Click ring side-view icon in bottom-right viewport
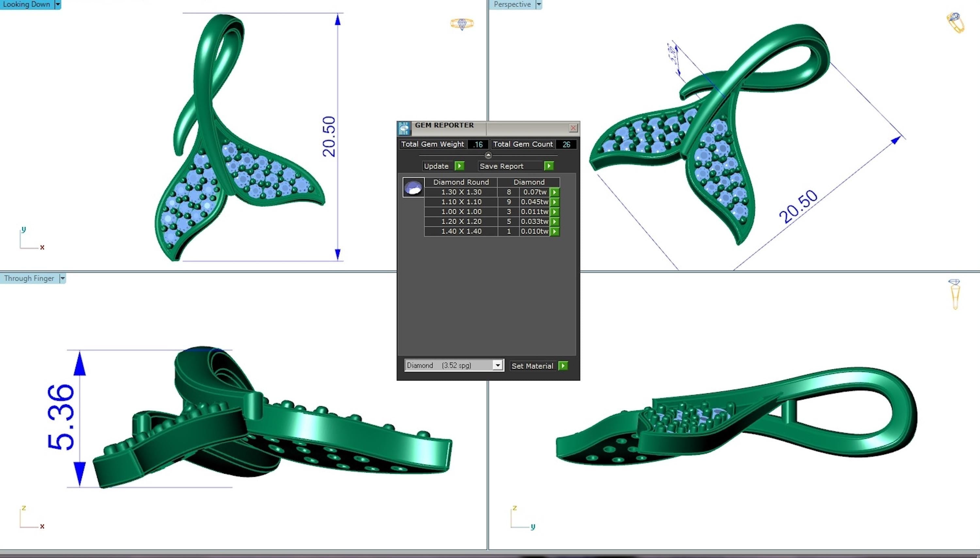The height and width of the screenshot is (558, 980). tap(955, 294)
